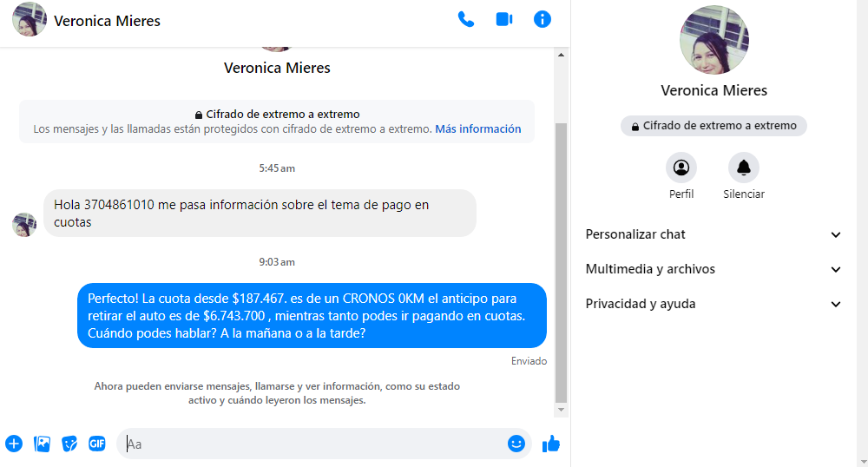Image resolution: width=868 pixels, height=467 pixels.
Task: Open the large profile picture in sidebar
Action: pos(714,40)
